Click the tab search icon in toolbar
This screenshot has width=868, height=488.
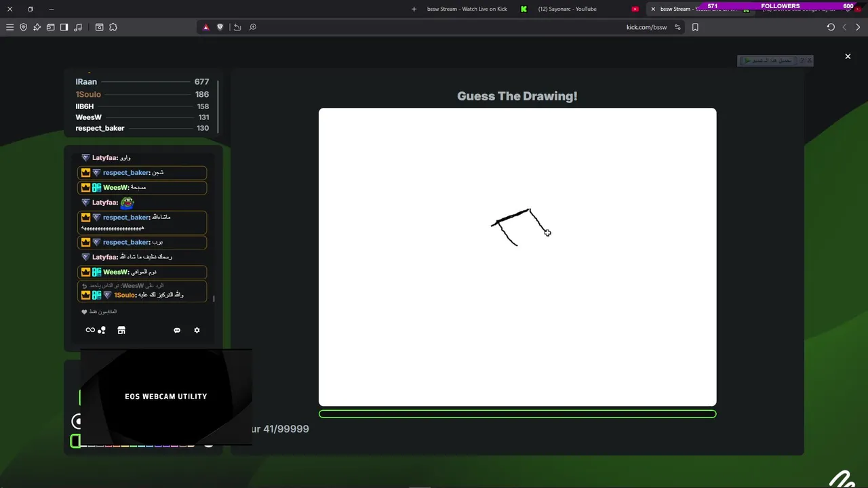pos(99,27)
